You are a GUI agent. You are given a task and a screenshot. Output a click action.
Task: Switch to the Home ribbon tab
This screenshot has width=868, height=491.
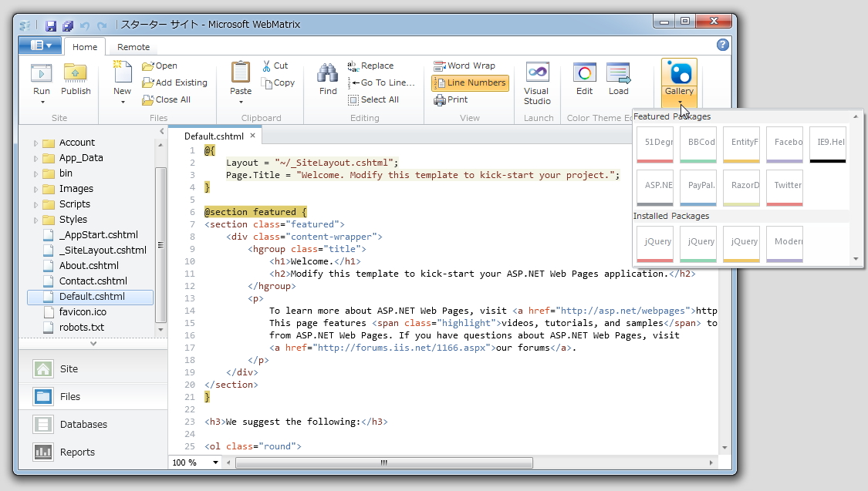(x=85, y=47)
